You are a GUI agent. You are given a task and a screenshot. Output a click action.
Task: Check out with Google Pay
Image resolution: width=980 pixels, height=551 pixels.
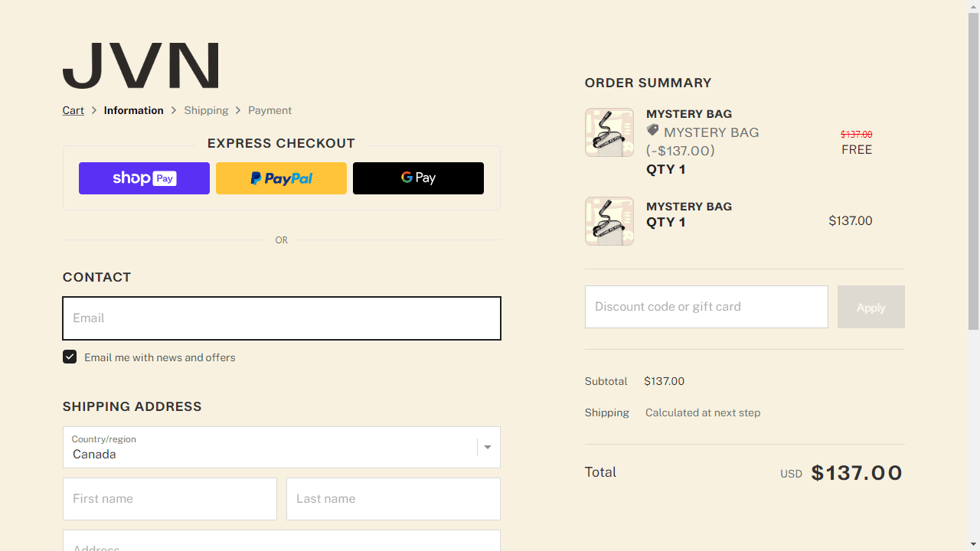pos(418,178)
